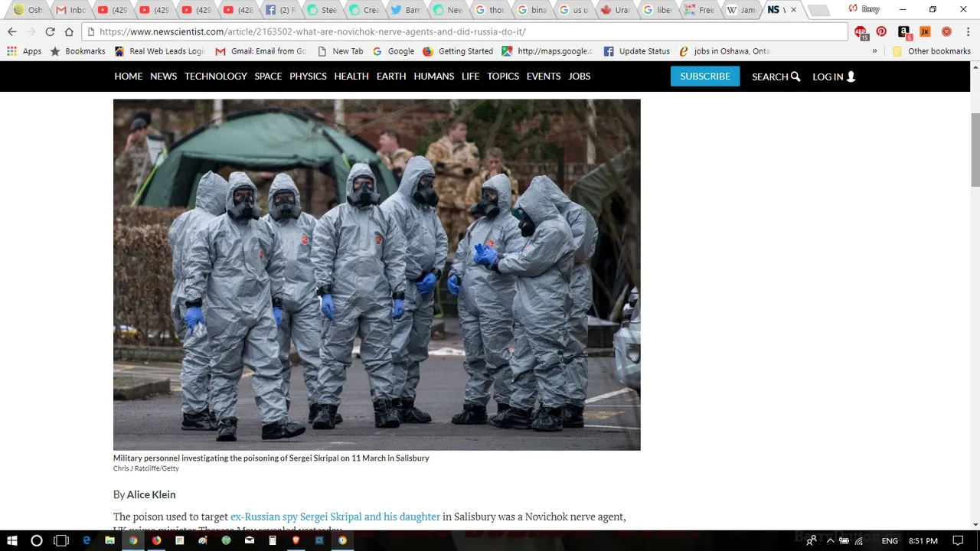Switch to the first YouTube tab
Image resolution: width=980 pixels, height=551 pixels.
click(113, 10)
